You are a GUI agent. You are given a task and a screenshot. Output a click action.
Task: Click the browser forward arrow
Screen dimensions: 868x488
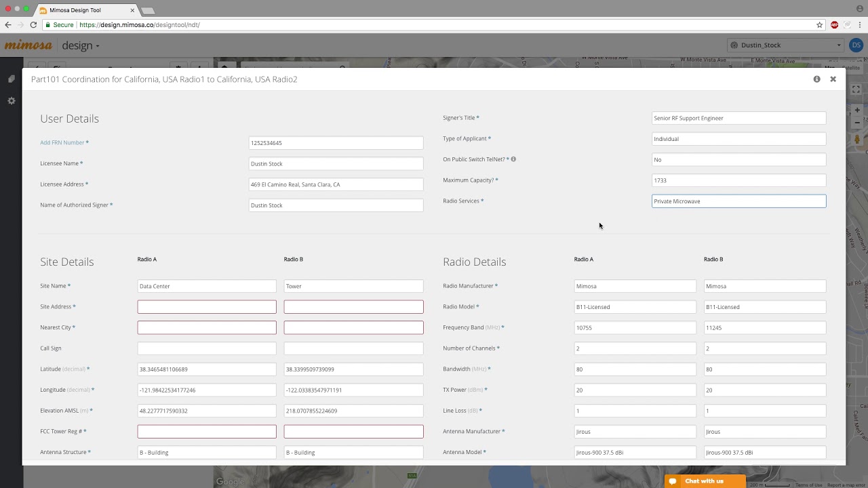pos(20,25)
